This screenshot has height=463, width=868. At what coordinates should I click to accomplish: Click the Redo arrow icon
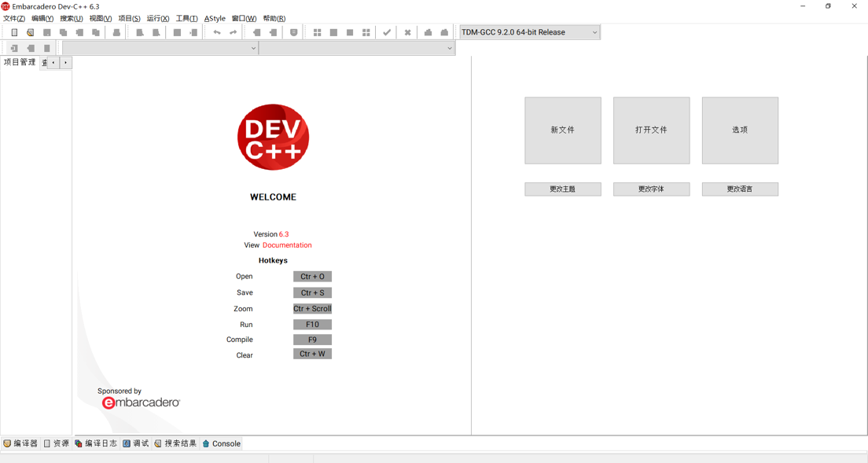click(x=233, y=33)
